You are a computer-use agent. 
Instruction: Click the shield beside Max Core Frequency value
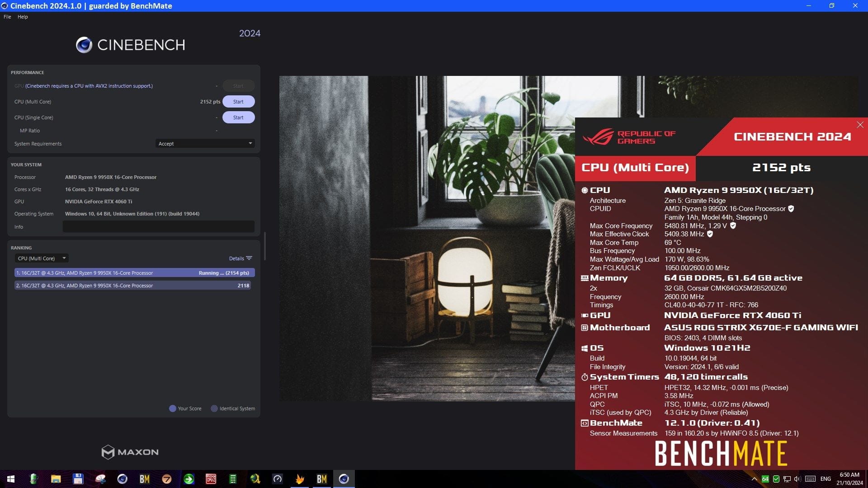coord(733,225)
